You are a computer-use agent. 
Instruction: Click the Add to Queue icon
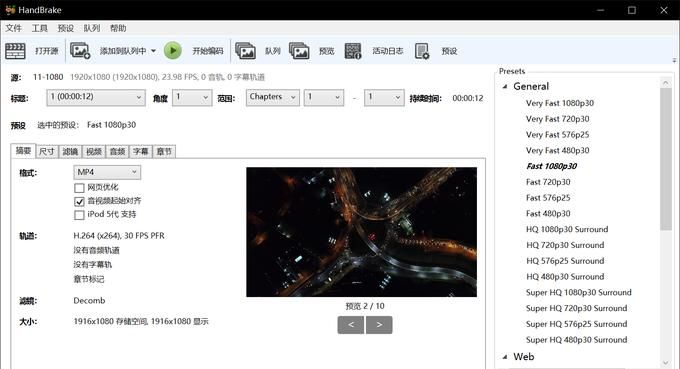pos(80,51)
